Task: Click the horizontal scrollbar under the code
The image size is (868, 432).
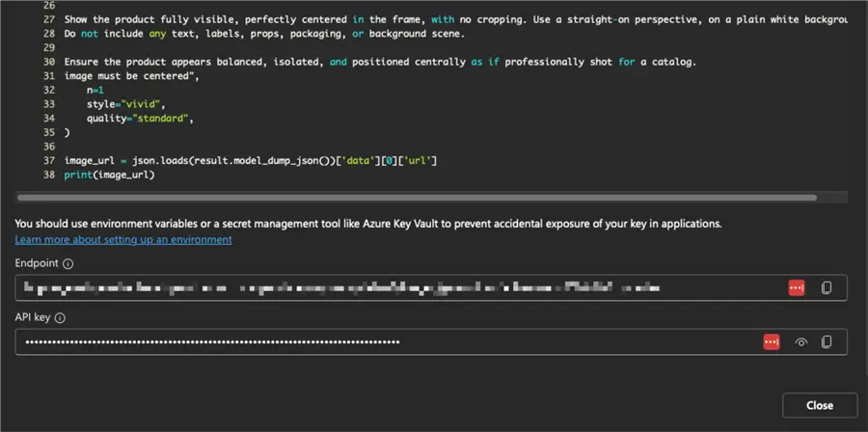Action: pyautogui.click(x=415, y=198)
